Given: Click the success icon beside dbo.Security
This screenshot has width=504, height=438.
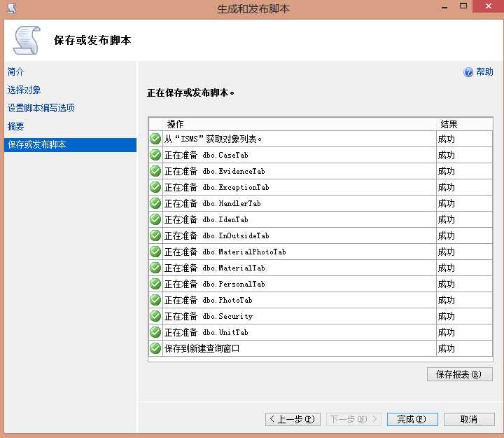Looking at the screenshot, I should pos(155,316).
